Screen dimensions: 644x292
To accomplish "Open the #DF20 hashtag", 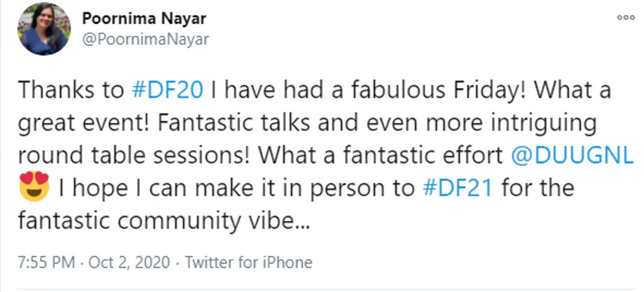I will [167, 90].
